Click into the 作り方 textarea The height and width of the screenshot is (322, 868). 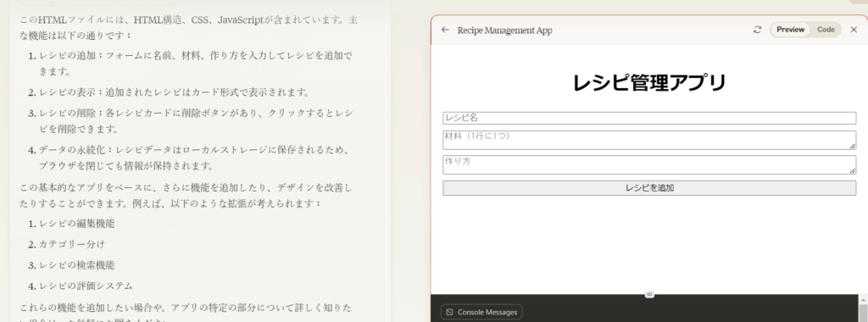(649, 165)
